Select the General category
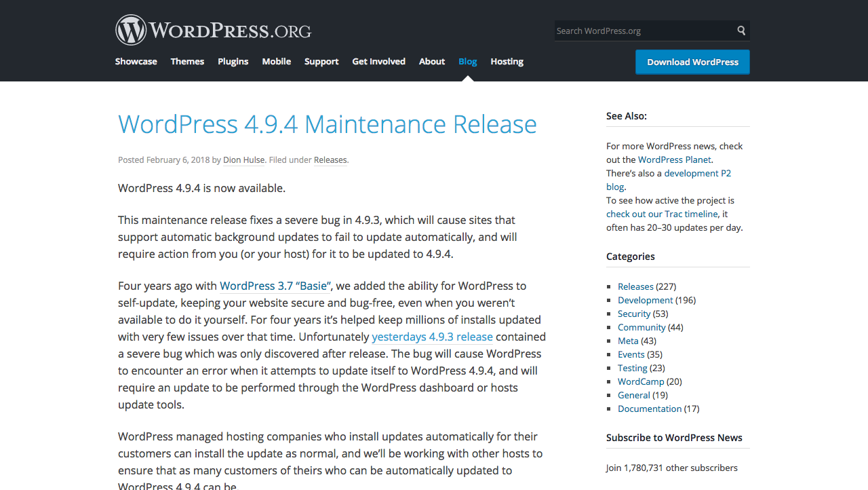868x490 pixels. tap(634, 395)
